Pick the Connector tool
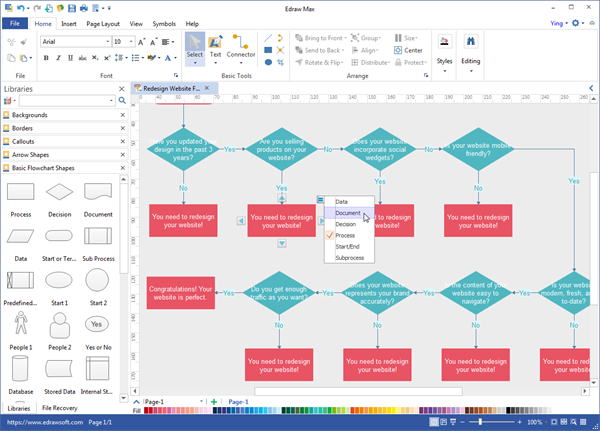 241,49
